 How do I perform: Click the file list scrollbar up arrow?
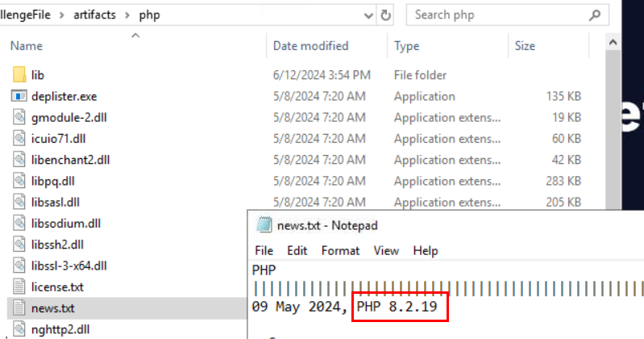point(613,42)
